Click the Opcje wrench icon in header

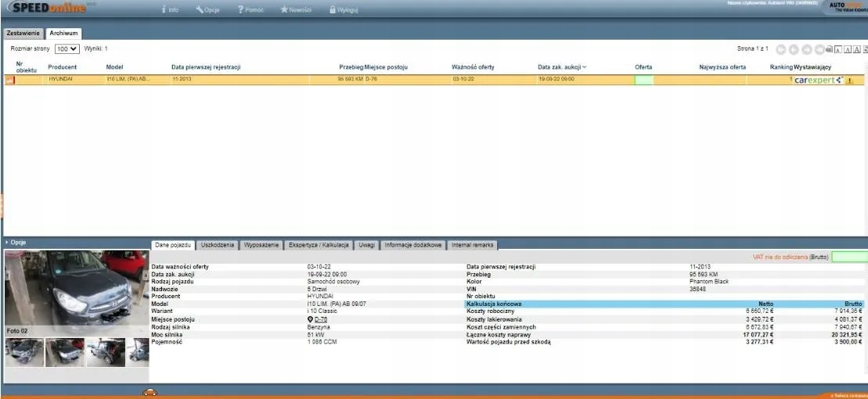point(200,9)
